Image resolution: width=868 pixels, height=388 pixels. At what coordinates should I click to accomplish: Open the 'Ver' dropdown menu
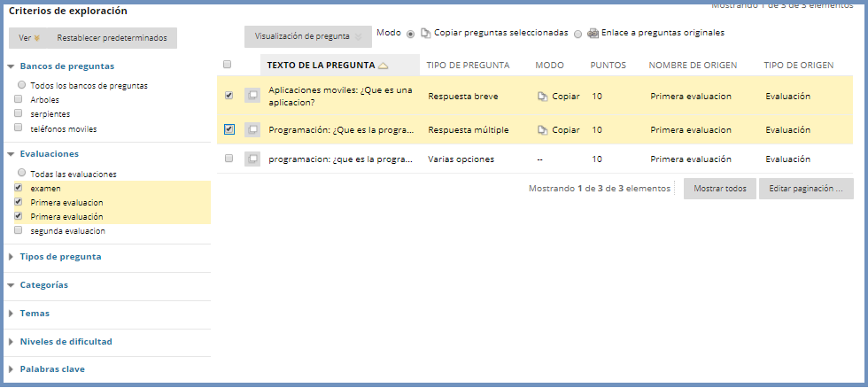click(30, 38)
